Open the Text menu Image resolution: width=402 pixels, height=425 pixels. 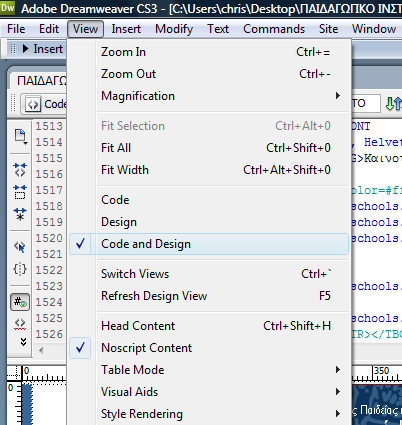click(x=218, y=29)
